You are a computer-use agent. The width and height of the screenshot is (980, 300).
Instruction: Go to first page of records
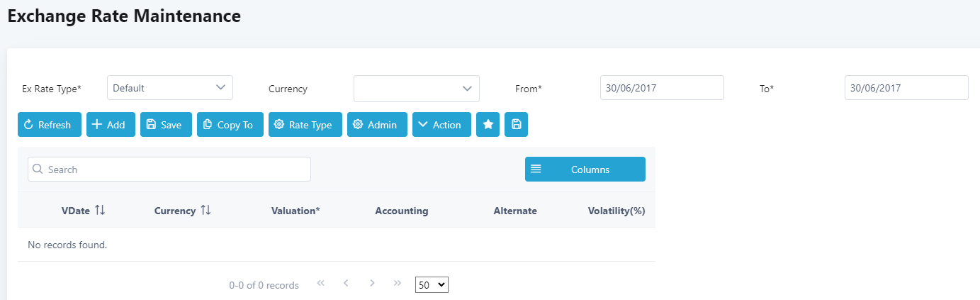pos(320,284)
